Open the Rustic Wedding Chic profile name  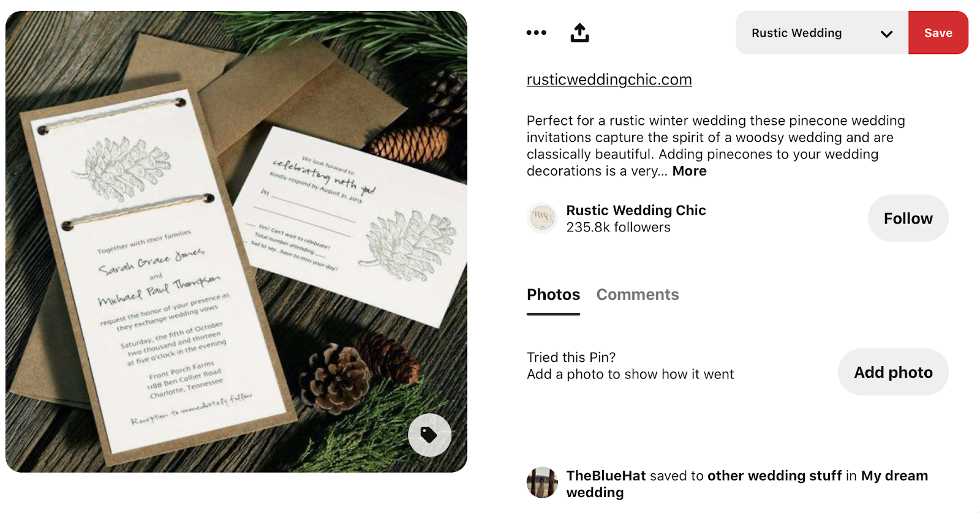(636, 210)
